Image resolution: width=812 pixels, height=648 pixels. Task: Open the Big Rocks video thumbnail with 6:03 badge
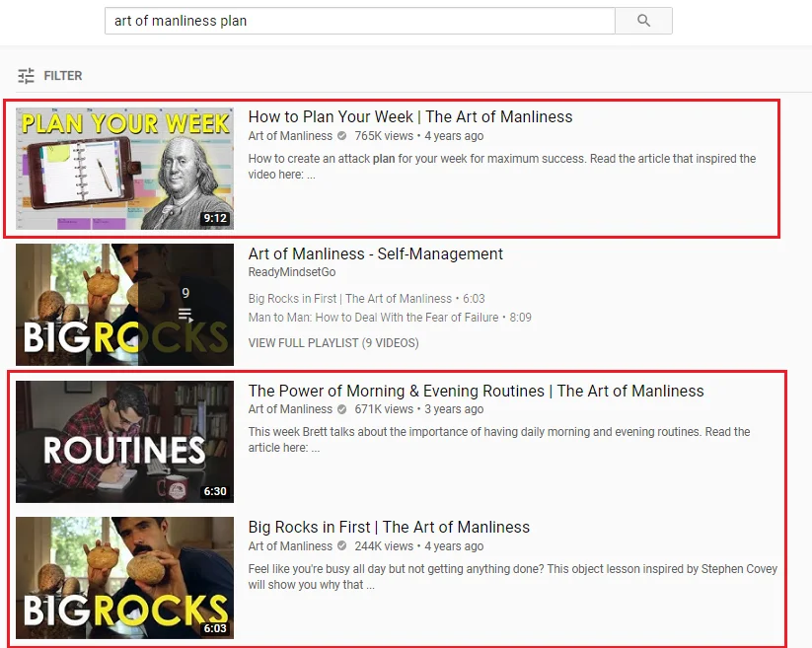click(x=124, y=578)
